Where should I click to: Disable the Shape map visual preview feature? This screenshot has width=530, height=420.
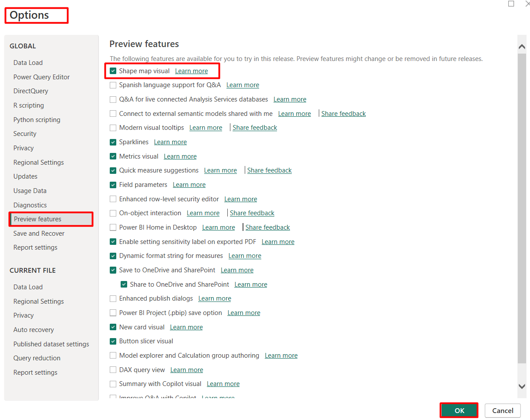point(113,71)
